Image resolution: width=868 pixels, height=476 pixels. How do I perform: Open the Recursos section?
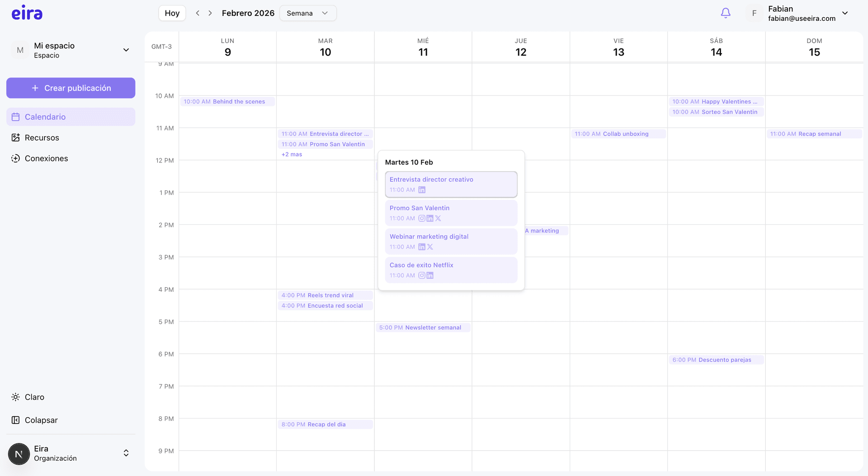[x=42, y=138]
